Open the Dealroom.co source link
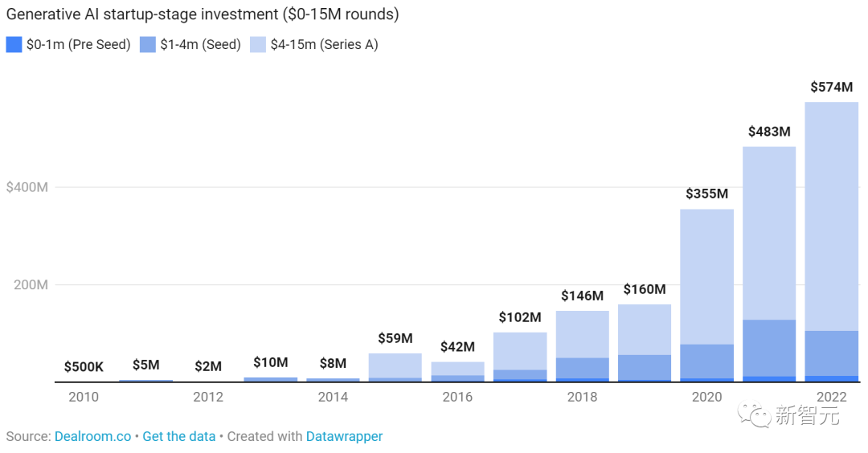Screen dimensions: 868x453 coord(92,436)
